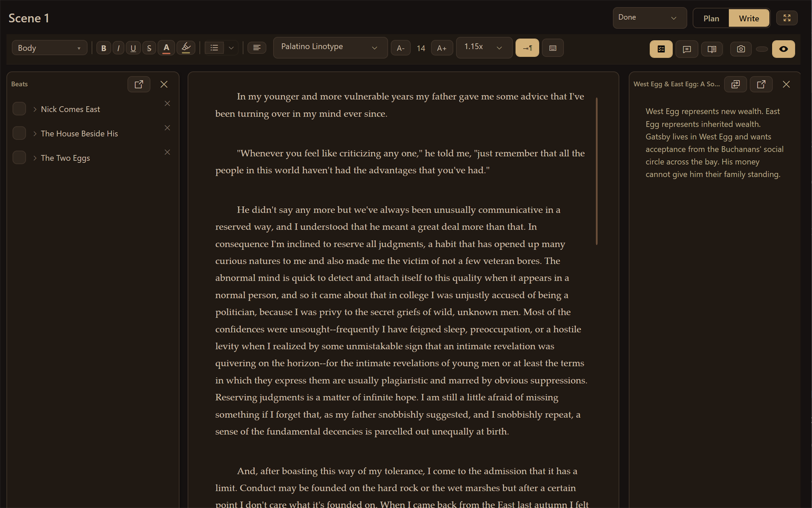812x508 pixels.
Task: Close the Beats panel
Action: (164, 84)
